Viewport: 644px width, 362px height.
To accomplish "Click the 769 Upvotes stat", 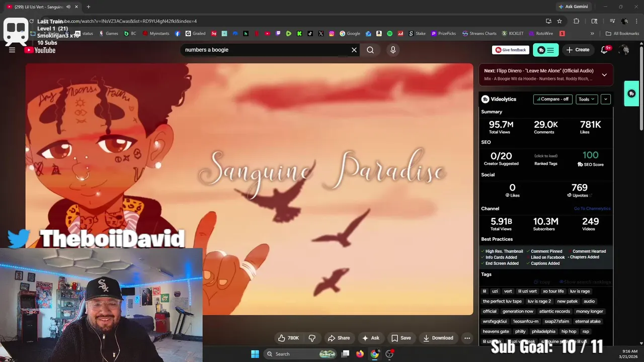I will 579,190.
